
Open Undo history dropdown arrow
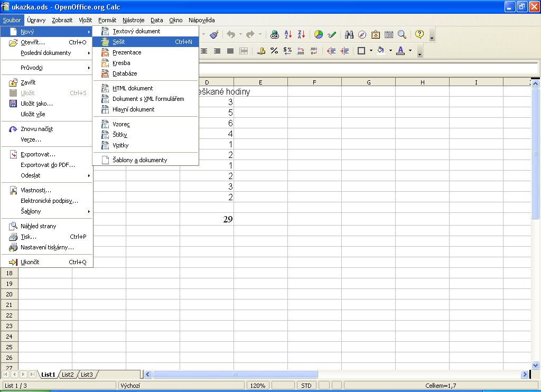(240, 34)
